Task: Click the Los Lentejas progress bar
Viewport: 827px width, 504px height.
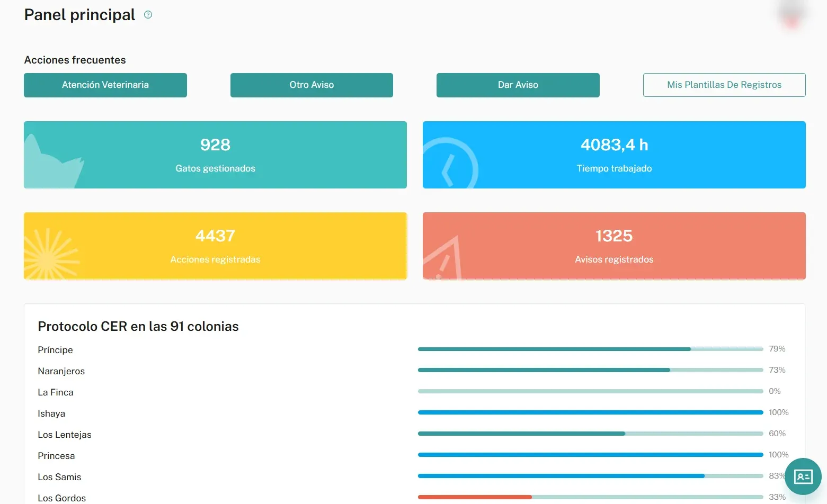Action: [591, 434]
